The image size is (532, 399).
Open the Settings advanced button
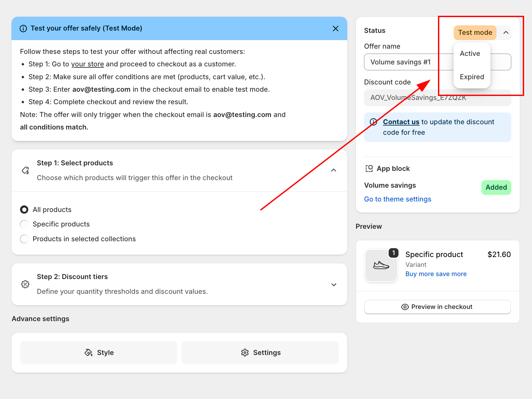(260, 353)
